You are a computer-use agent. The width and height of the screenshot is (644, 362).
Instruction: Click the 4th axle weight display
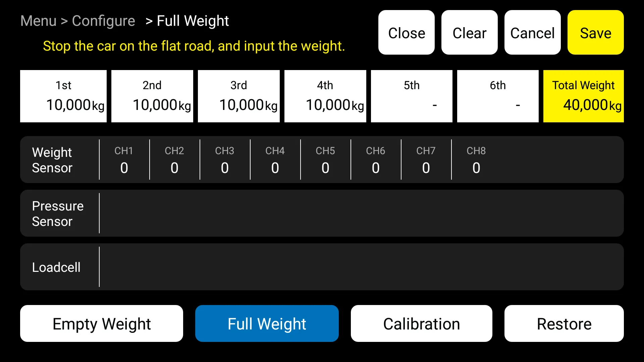tap(325, 96)
